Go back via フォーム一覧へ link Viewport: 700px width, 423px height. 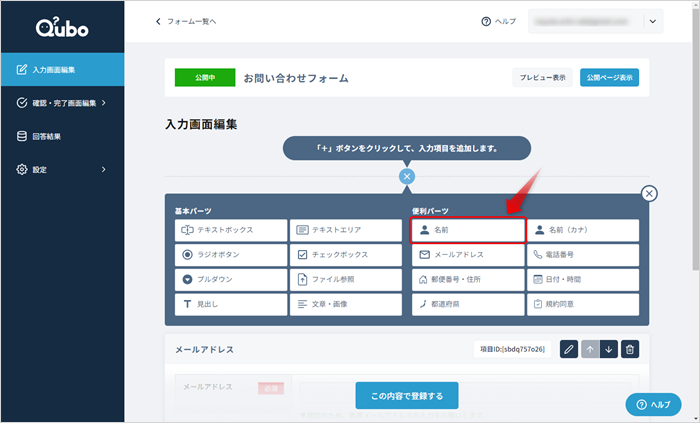tap(186, 21)
